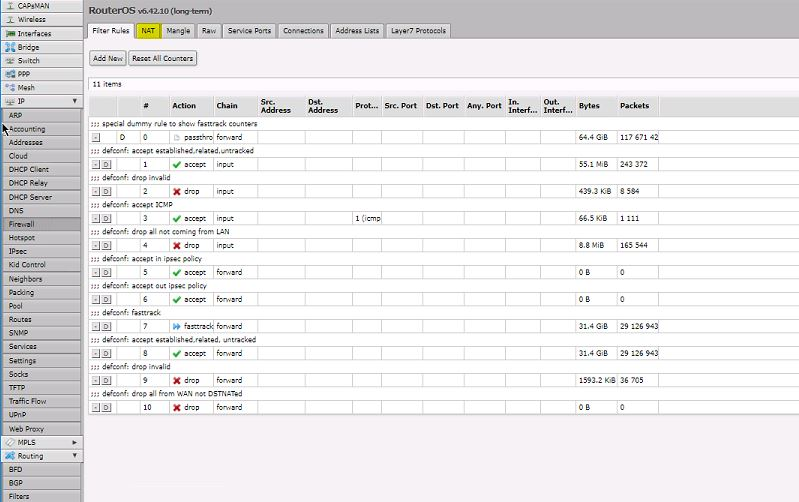Open Kid Control in the IP submenu
799x502 pixels.
click(41, 265)
